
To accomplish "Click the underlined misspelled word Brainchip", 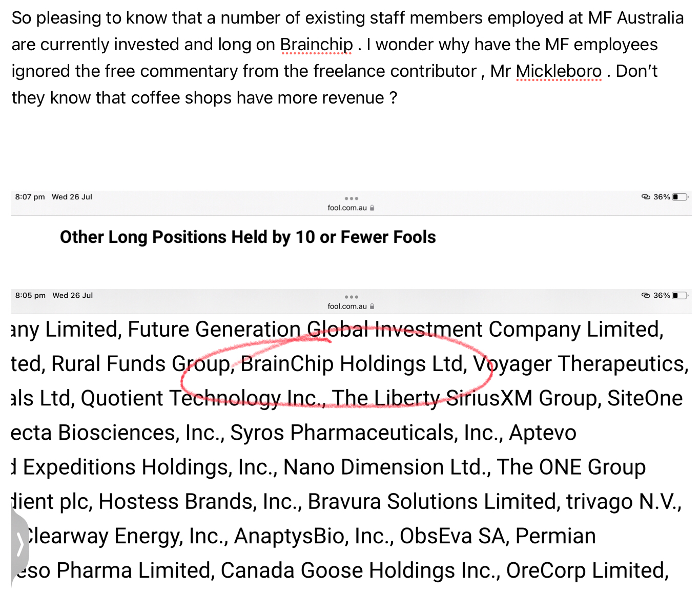I will pos(317,45).
